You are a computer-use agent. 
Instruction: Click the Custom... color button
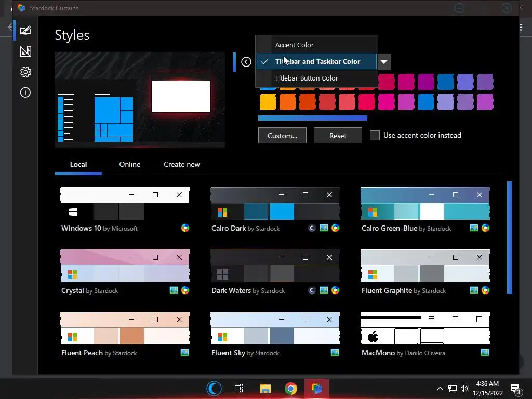point(282,136)
